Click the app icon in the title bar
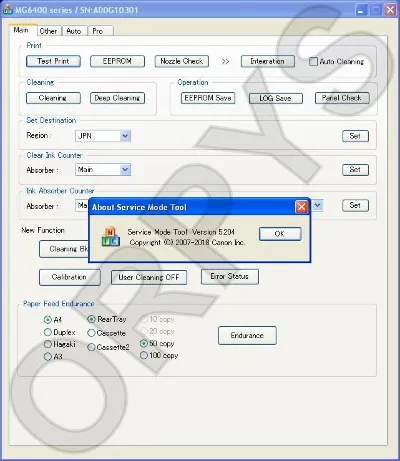Image resolution: width=400 pixels, height=461 pixels. pyautogui.click(x=7, y=9)
